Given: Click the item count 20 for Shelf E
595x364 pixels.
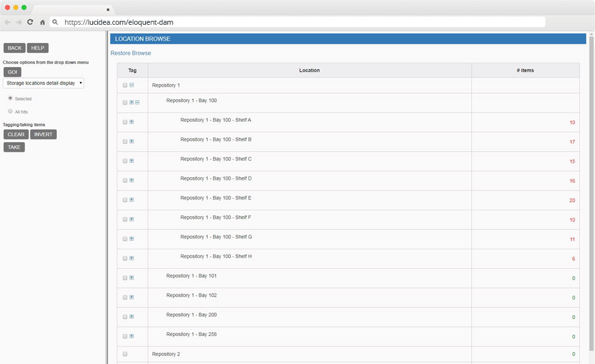Looking at the screenshot, I should pyautogui.click(x=572, y=200).
